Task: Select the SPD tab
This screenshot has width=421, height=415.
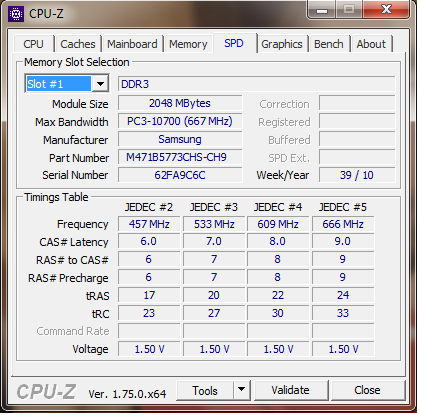Action: coord(234,43)
